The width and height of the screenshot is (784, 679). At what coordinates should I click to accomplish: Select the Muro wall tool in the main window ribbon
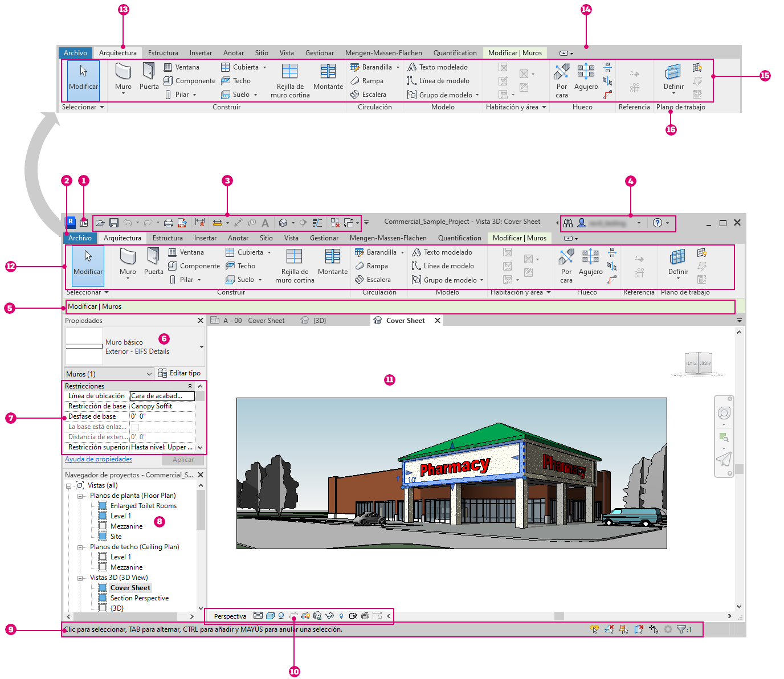point(128,262)
